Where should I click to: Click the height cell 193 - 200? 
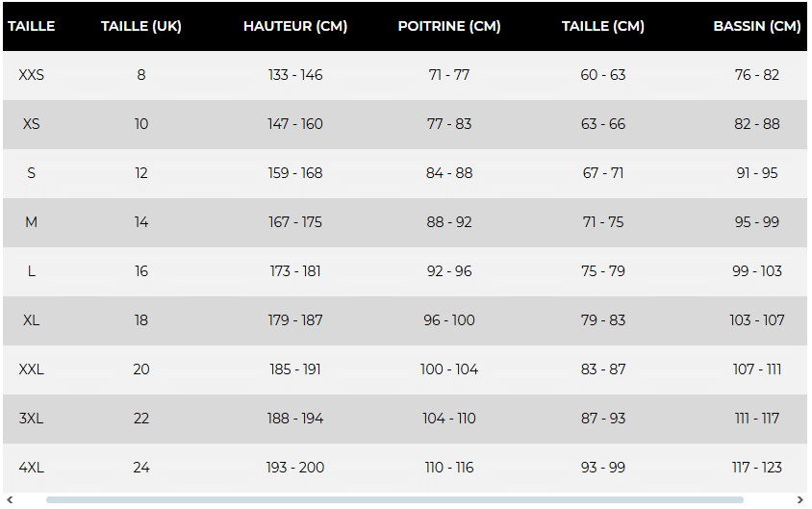(295, 468)
